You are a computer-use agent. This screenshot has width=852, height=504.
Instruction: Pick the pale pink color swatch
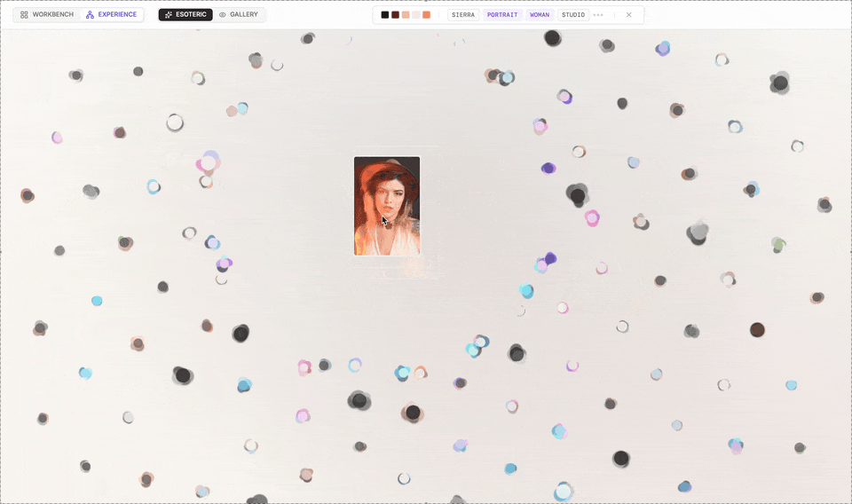(416, 15)
